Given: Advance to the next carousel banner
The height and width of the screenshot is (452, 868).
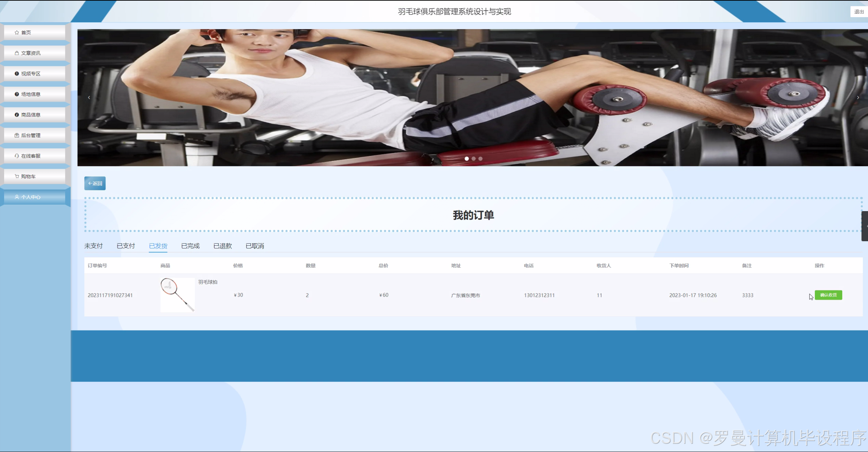Looking at the screenshot, I should coord(858,98).
